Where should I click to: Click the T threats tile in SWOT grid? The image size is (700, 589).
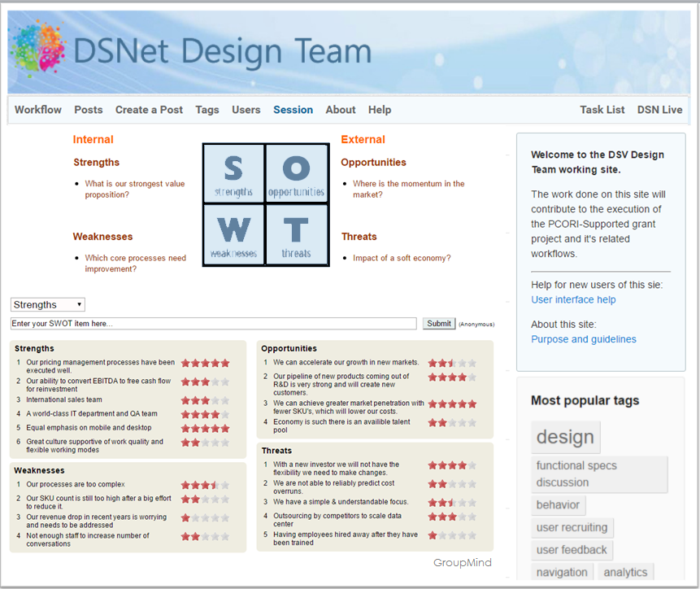296,234
